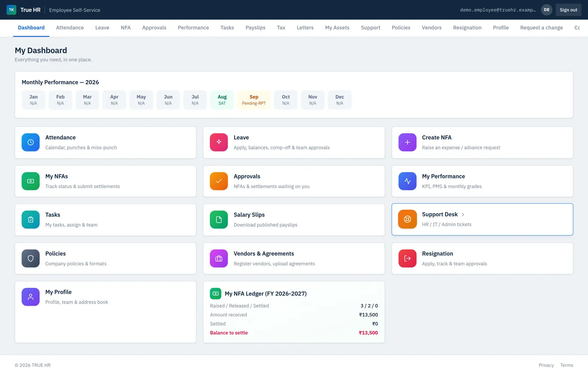Click the pink Leave sparkle icon
Screen dimensions: 588x368
click(219, 142)
